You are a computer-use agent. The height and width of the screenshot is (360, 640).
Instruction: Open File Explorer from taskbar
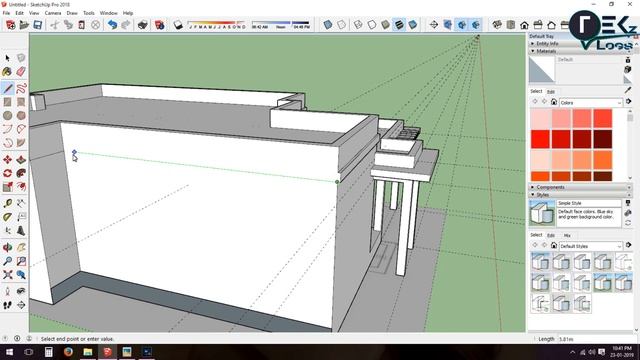tap(88, 351)
